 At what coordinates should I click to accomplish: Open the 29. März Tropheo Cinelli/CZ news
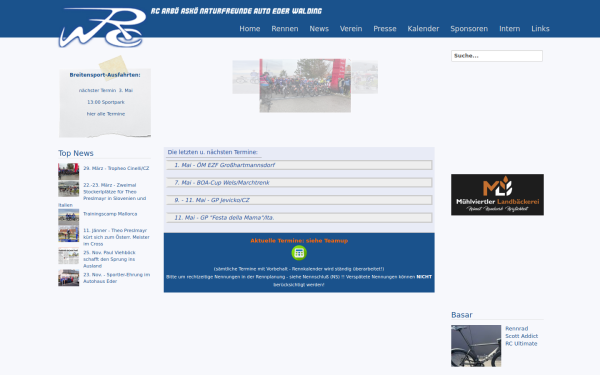pos(116,168)
